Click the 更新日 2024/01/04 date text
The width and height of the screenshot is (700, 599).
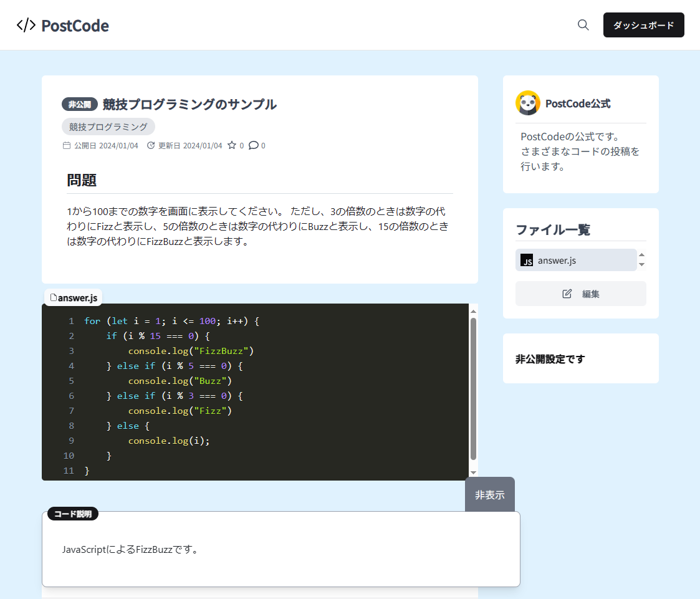click(189, 145)
